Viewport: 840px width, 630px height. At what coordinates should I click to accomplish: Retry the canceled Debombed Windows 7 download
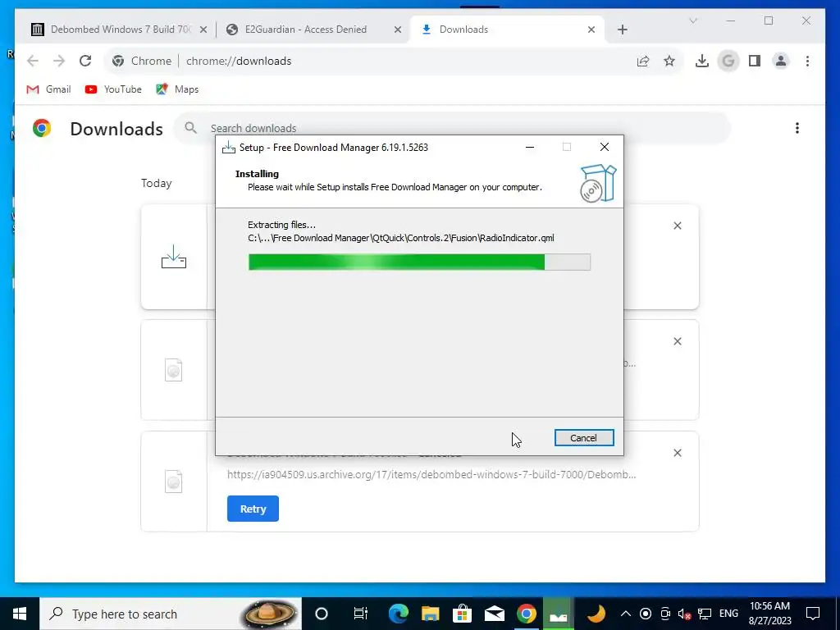(x=253, y=509)
